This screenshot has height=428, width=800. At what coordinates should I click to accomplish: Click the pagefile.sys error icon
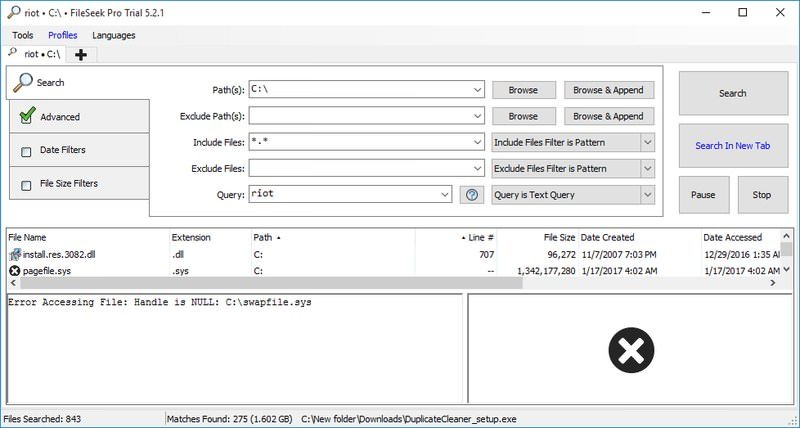[x=14, y=271]
